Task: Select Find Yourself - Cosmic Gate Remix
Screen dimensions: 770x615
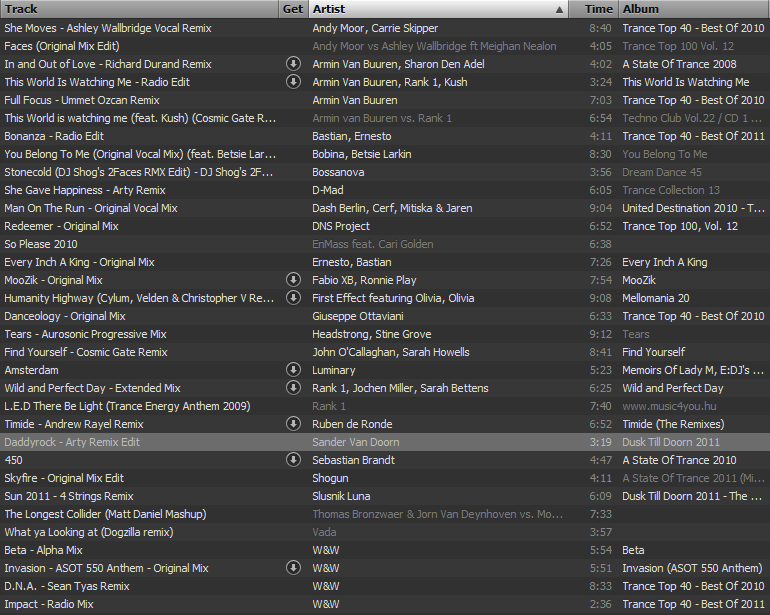Action: [x=86, y=352]
